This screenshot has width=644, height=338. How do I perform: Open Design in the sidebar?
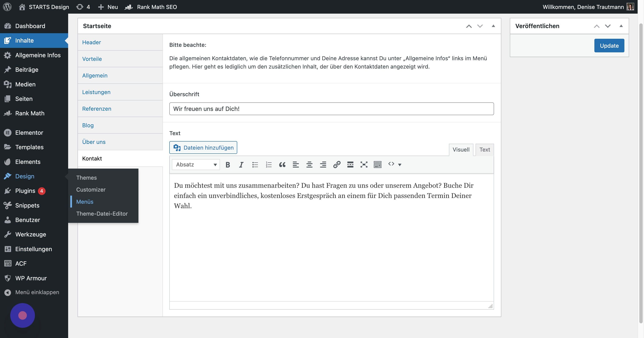tap(34, 176)
